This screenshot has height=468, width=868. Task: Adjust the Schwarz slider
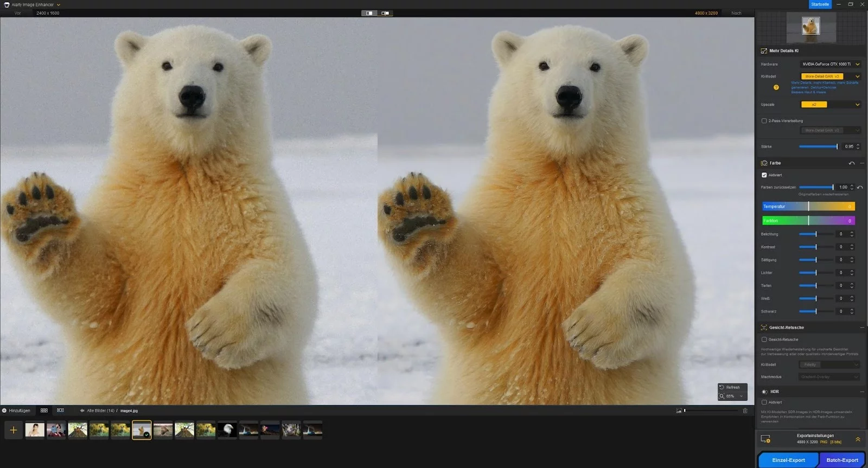point(816,311)
